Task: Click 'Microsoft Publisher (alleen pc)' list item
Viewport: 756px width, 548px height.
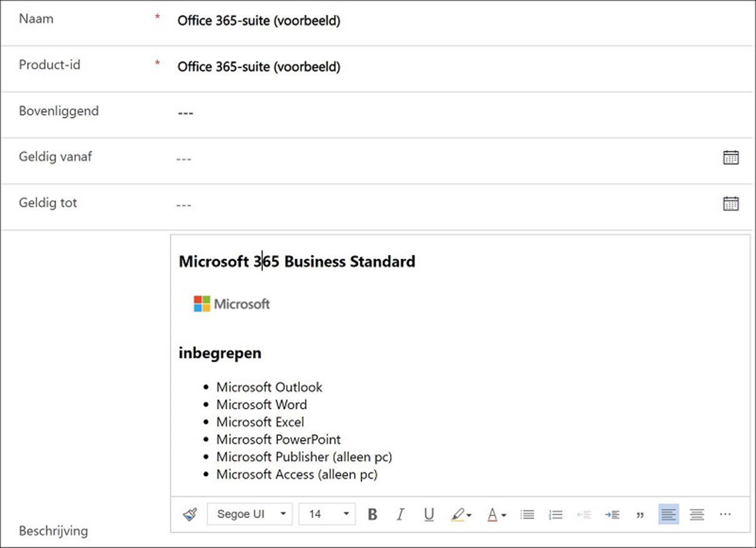Action: [x=304, y=457]
